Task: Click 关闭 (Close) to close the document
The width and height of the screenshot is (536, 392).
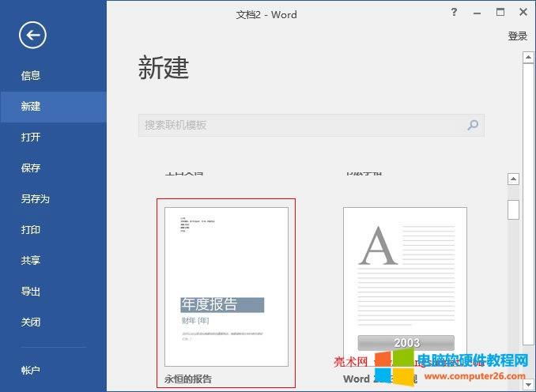Action: coord(31,322)
